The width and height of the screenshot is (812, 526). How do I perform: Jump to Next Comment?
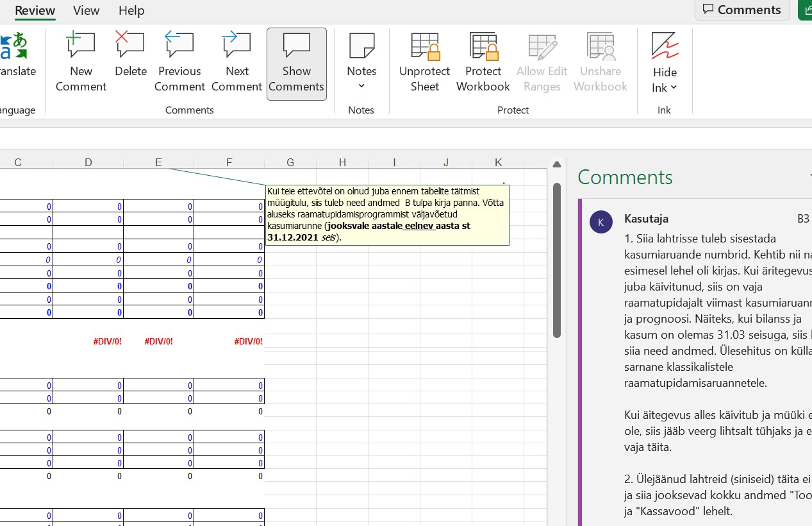[236, 64]
